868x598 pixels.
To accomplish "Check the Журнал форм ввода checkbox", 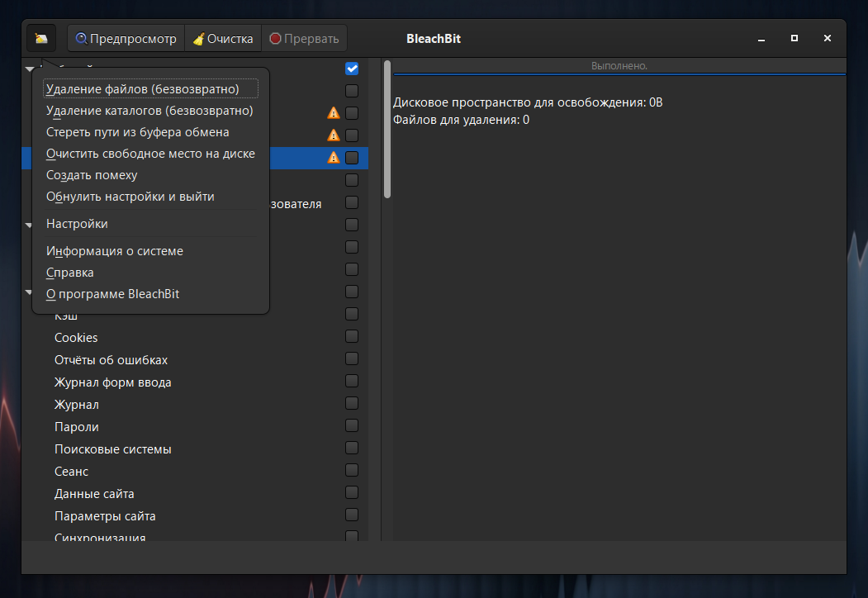I will point(352,381).
